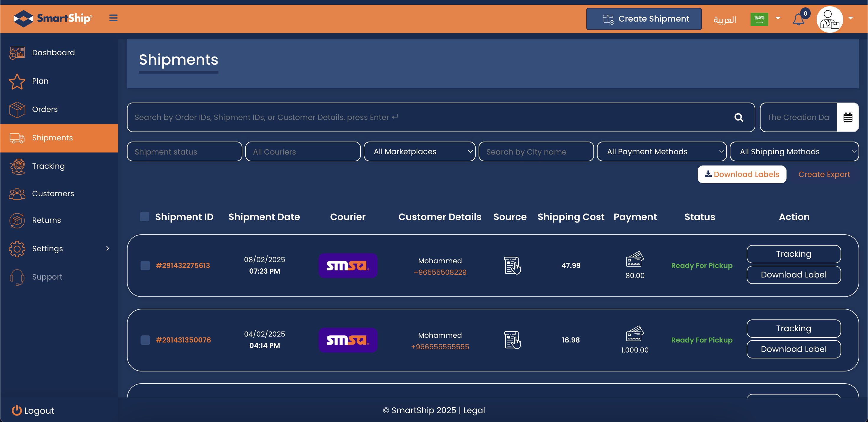
Task: Open the All Shipping Methods dropdown
Action: pos(794,152)
